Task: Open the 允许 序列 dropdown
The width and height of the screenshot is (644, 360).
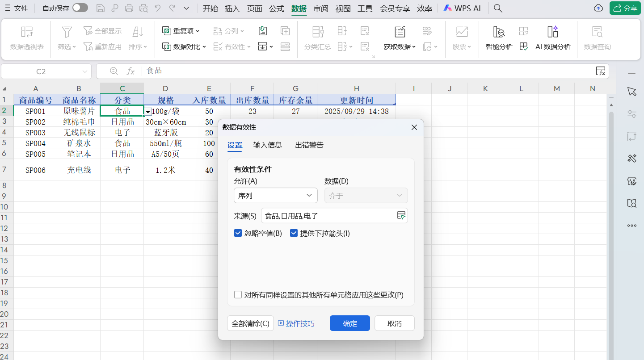Action: (275, 196)
